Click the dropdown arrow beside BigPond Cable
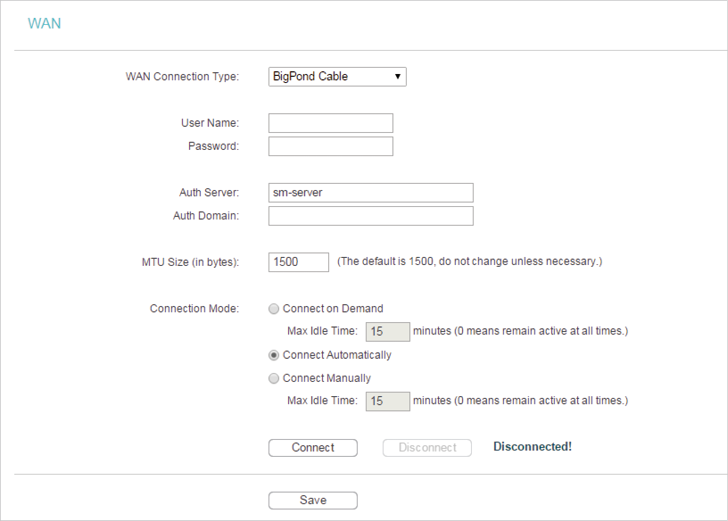 point(397,77)
